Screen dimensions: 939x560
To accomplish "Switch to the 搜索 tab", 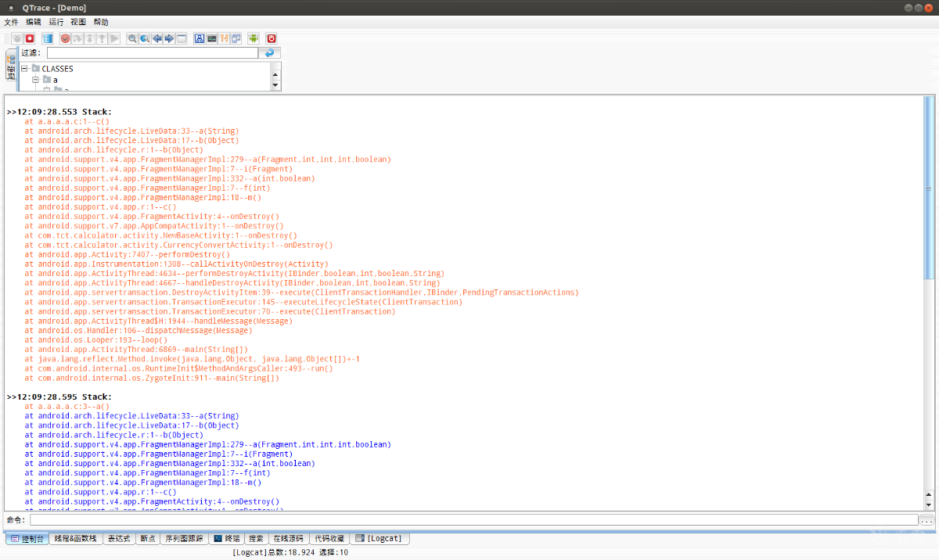I will click(256, 538).
